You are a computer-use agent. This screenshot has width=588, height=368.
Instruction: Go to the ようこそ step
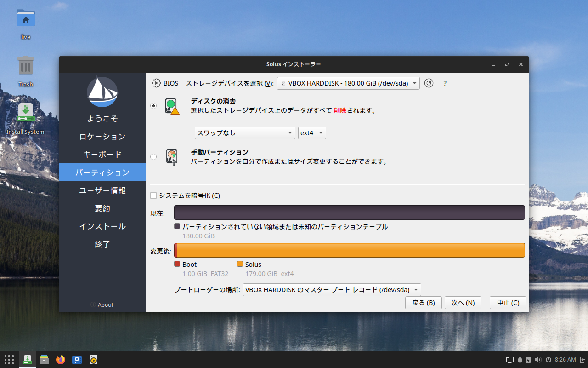102,119
